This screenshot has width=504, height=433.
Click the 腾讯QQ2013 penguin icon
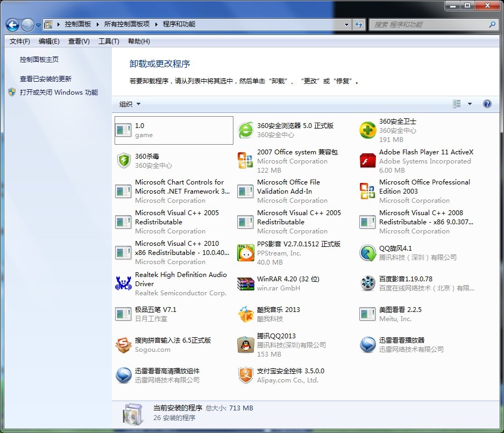click(x=246, y=345)
